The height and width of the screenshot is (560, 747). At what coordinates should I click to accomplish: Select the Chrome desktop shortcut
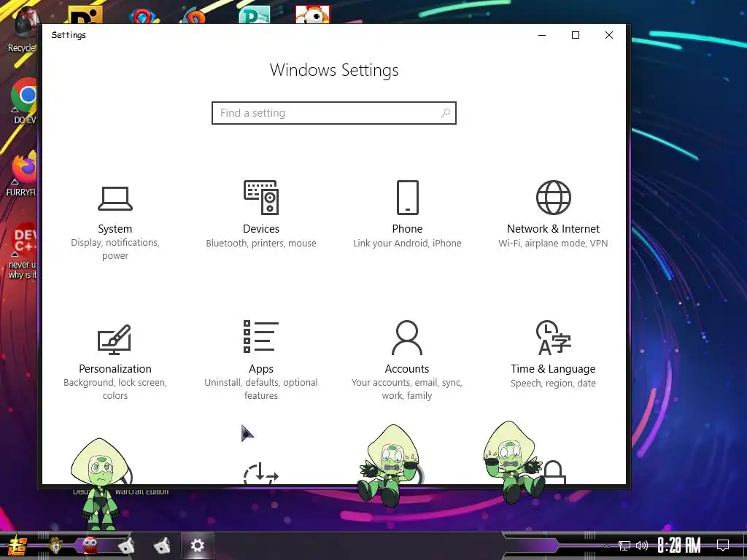click(24, 101)
